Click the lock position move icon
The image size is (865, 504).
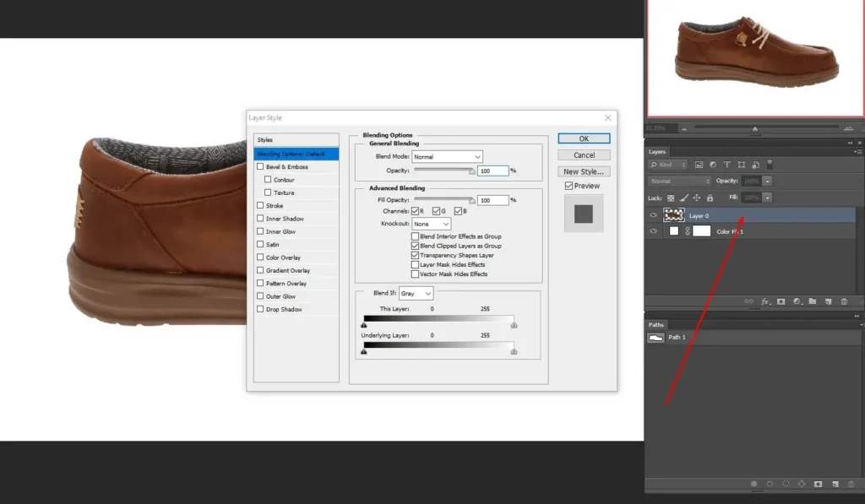(x=697, y=198)
